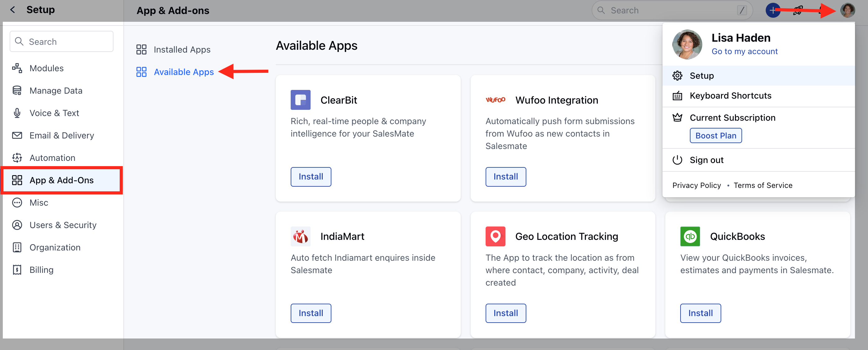Click inside the Search field
The width and height of the screenshot is (868, 350).
pos(671,10)
